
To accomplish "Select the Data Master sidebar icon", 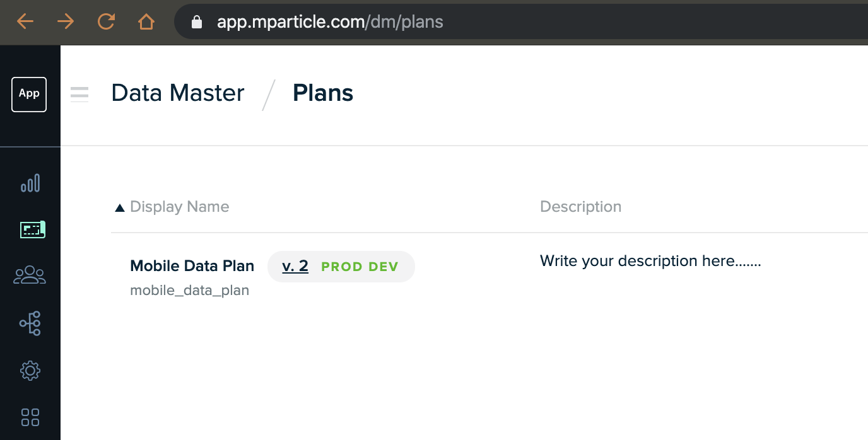I will pyautogui.click(x=33, y=229).
